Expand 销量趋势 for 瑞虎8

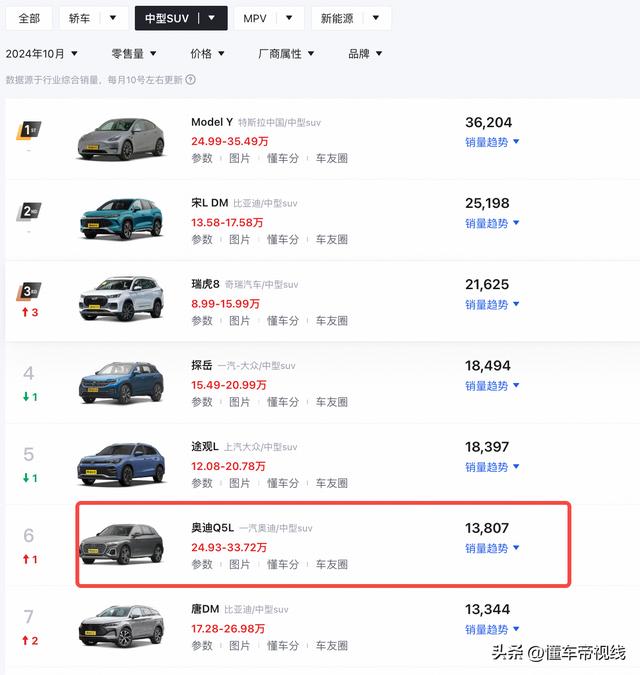pyautogui.click(x=492, y=305)
